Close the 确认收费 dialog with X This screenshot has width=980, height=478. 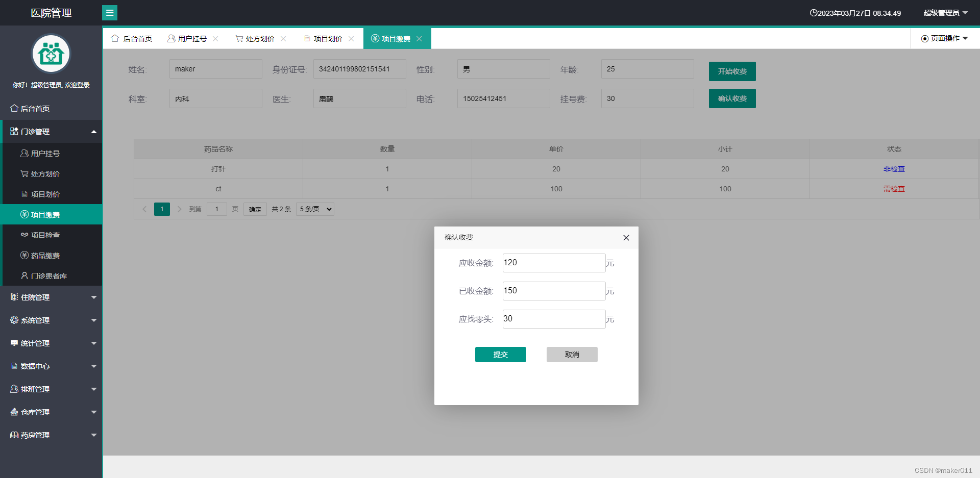tap(626, 238)
